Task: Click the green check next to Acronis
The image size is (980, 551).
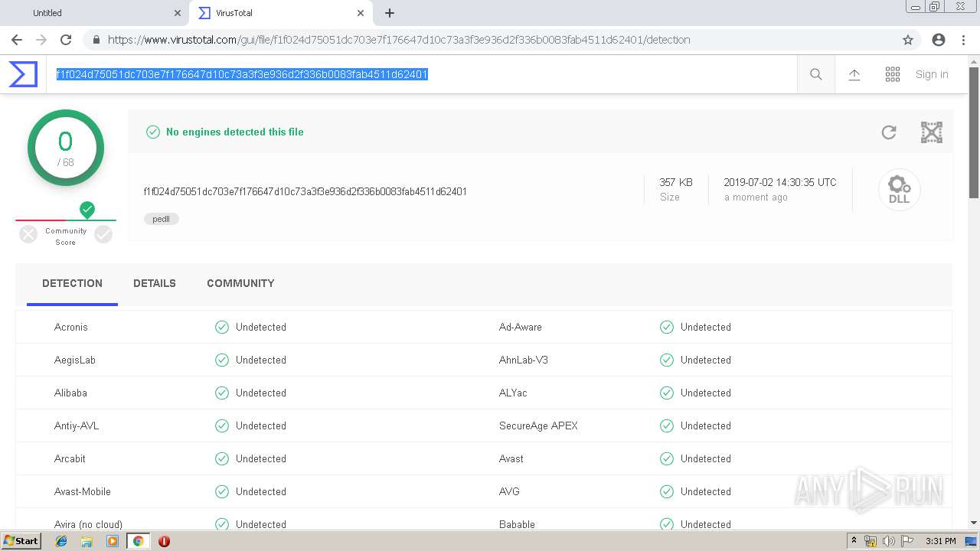Action: pyautogui.click(x=222, y=327)
